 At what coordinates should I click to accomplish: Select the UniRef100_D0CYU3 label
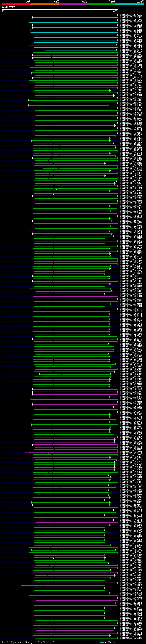coord(131,366)
